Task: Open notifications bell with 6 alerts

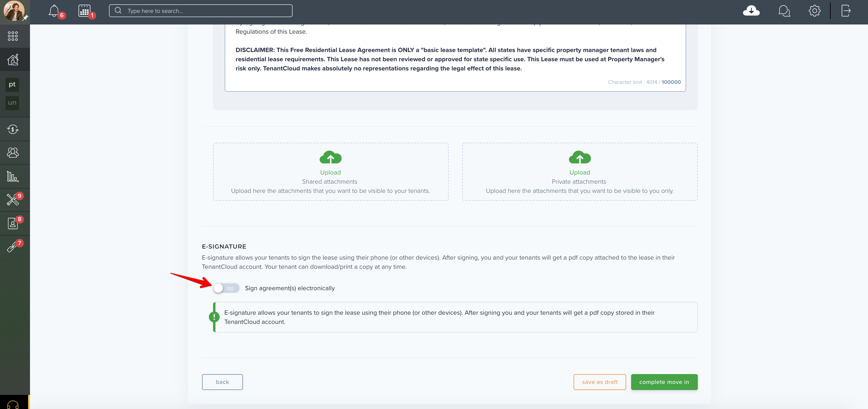Action: (x=54, y=11)
